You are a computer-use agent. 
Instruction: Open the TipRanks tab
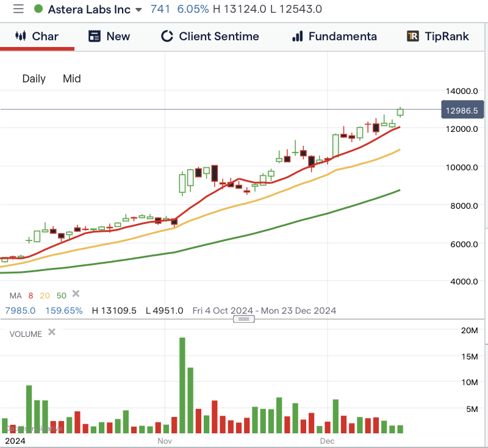[437, 37]
